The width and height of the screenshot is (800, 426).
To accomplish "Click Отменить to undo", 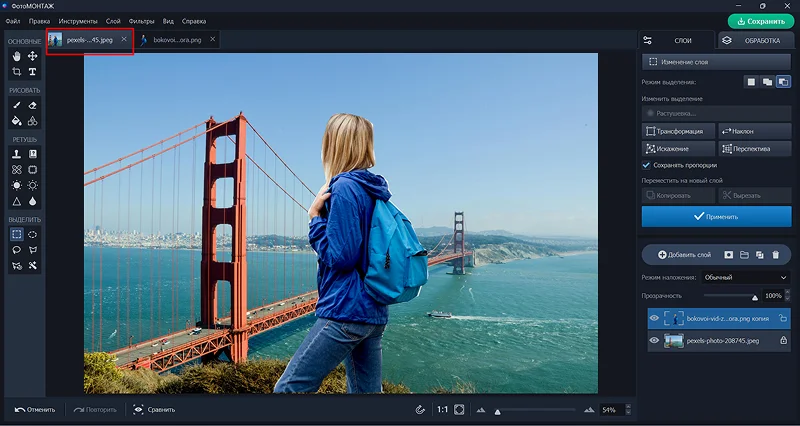I will click(35, 410).
